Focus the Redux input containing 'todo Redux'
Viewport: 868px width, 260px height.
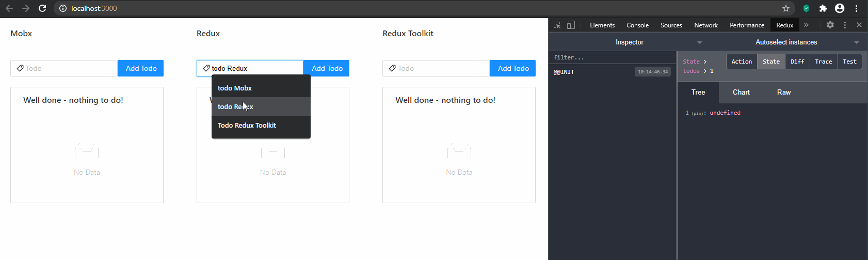(250, 68)
